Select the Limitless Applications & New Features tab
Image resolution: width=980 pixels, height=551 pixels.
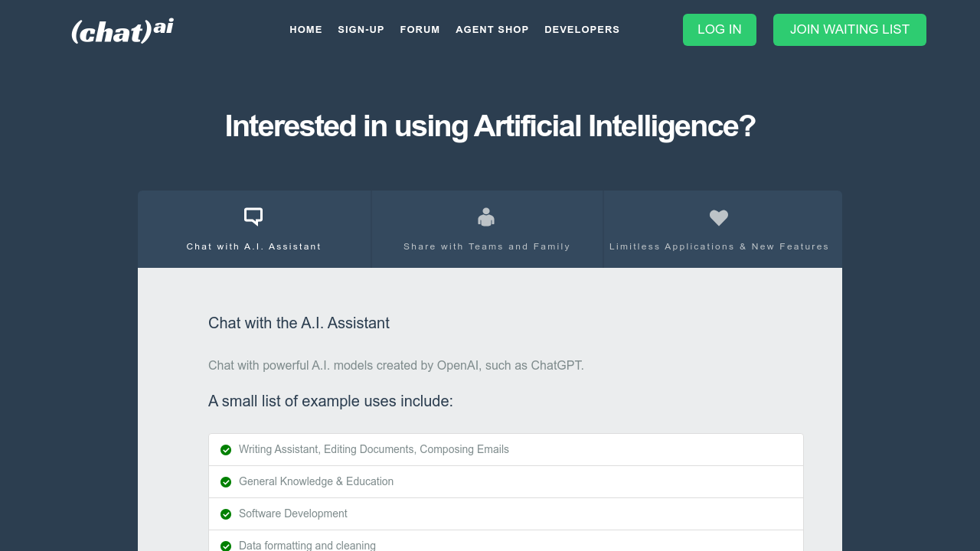tap(719, 229)
